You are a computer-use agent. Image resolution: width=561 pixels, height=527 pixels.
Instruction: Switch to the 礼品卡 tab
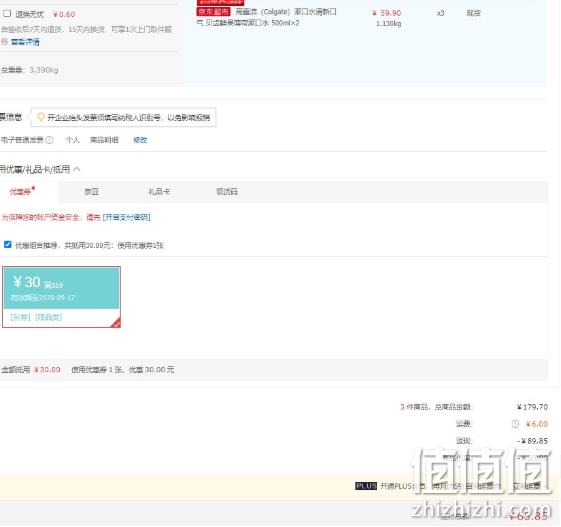coord(159,192)
